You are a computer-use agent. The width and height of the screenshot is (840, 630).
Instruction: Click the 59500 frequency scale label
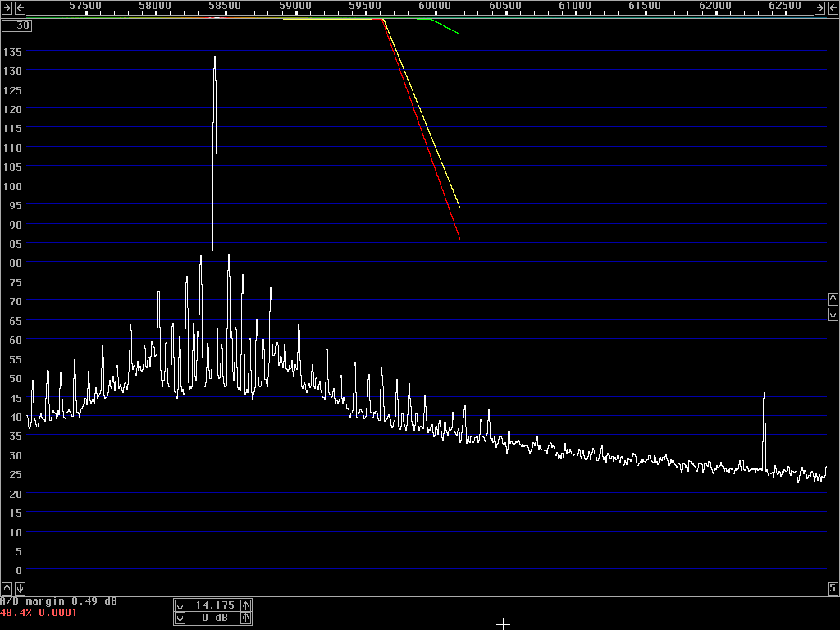click(x=365, y=6)
